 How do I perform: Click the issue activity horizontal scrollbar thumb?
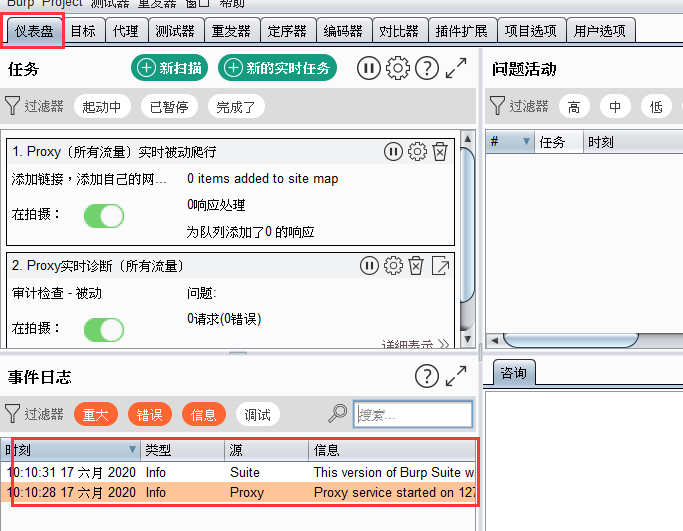[571, 340]
